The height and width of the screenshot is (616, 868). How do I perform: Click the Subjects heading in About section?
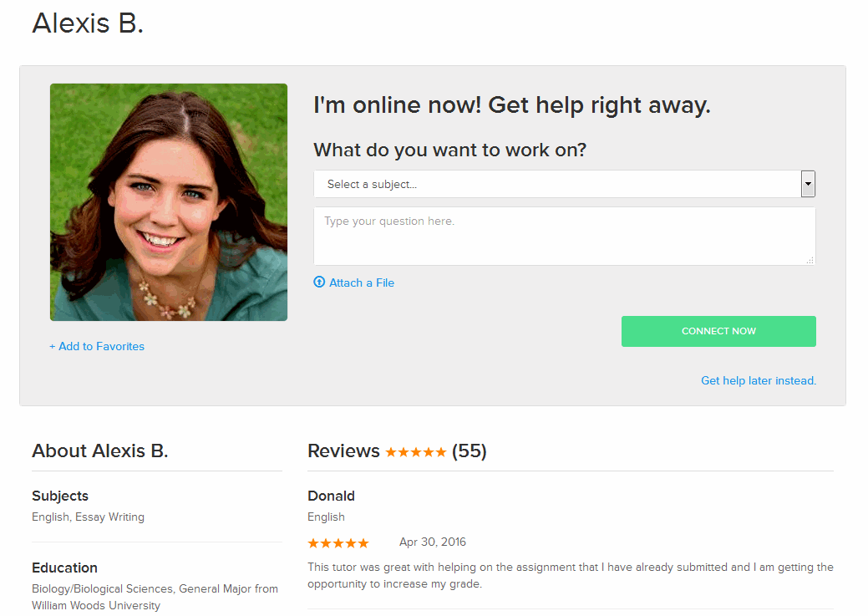pyautogui.click(x=60, y=496)
